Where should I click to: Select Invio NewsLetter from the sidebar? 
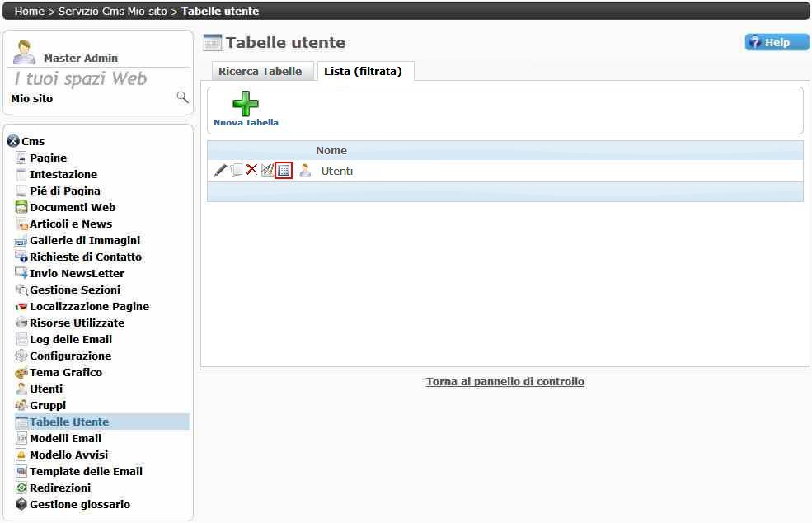pyautogui.click(x=77, y=273)
